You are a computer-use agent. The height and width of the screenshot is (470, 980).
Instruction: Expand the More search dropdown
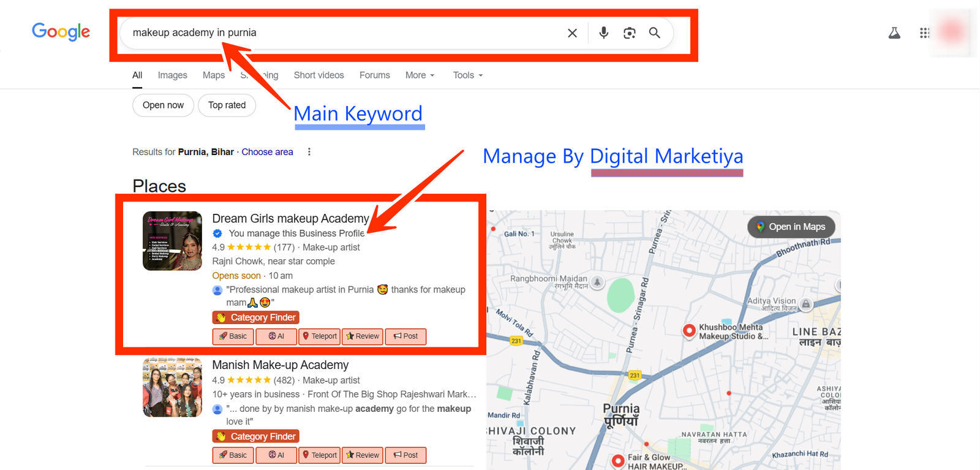pyautogui.click(x=420, y=75)
